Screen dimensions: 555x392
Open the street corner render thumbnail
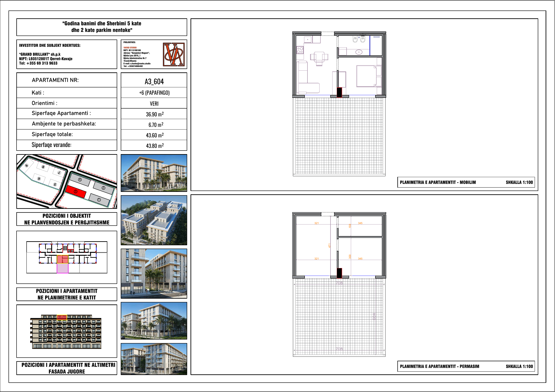pyautogui.click(x=154, y=274)
